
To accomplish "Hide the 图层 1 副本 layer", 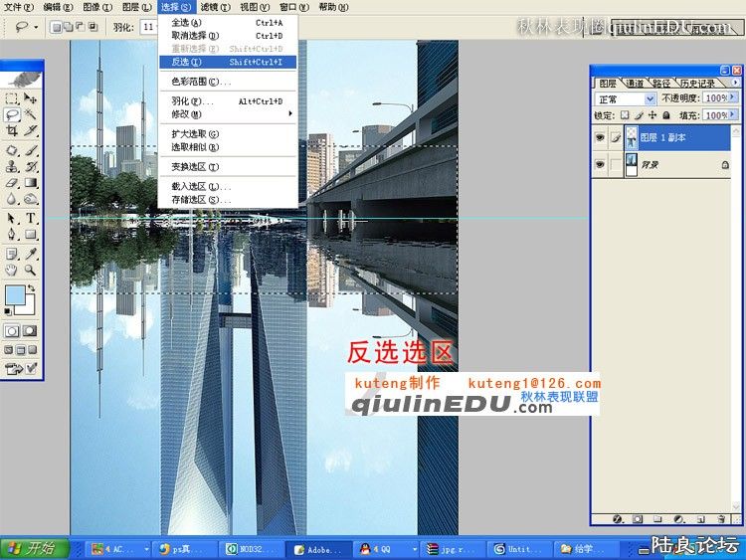I will (x=600, y=138).
